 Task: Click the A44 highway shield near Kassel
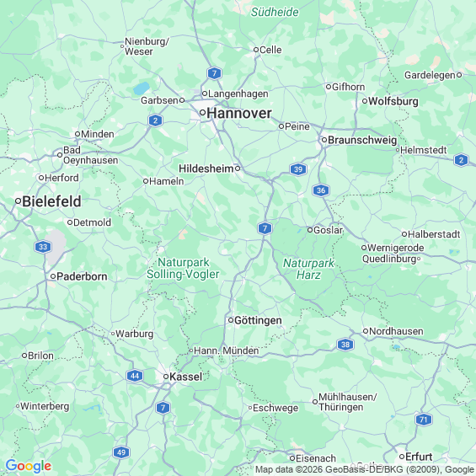tap(135, 376)
